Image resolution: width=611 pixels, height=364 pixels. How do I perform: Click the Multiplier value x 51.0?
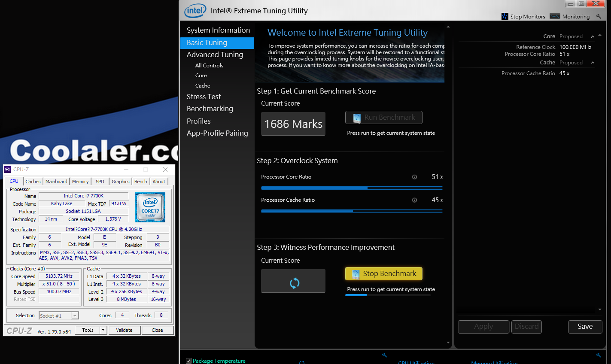click(59, 284)
